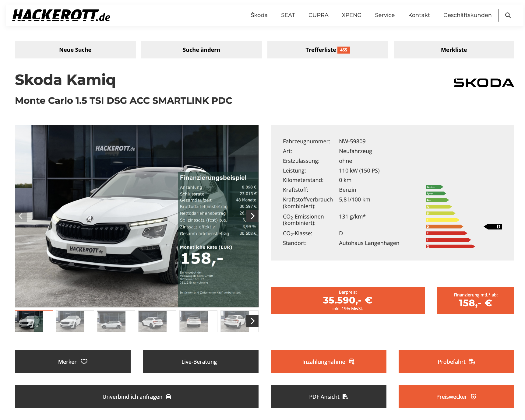The height and width of the screenshot is (420, 525).
Task: Click the CO2 class D efficiency bar
Action: tap(444, 226)
